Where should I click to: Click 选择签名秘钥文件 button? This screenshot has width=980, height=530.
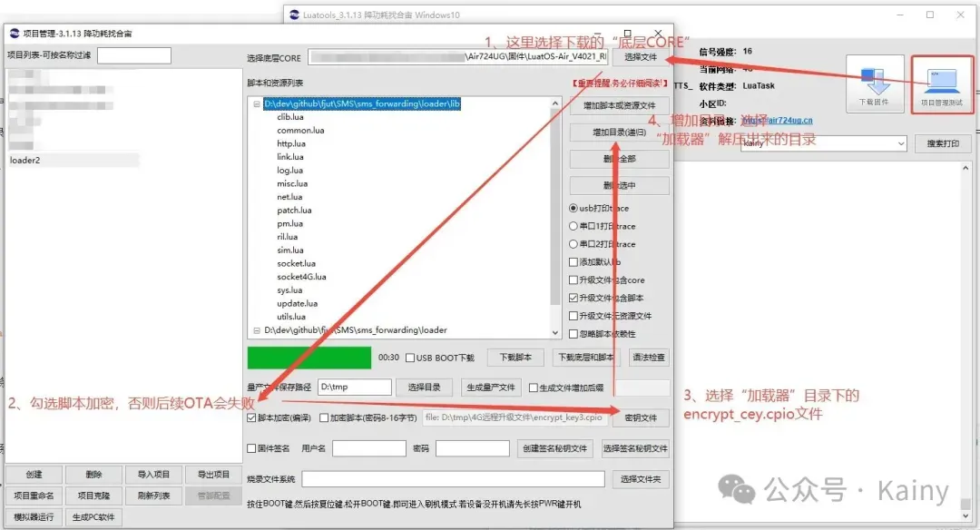point(635,448)
